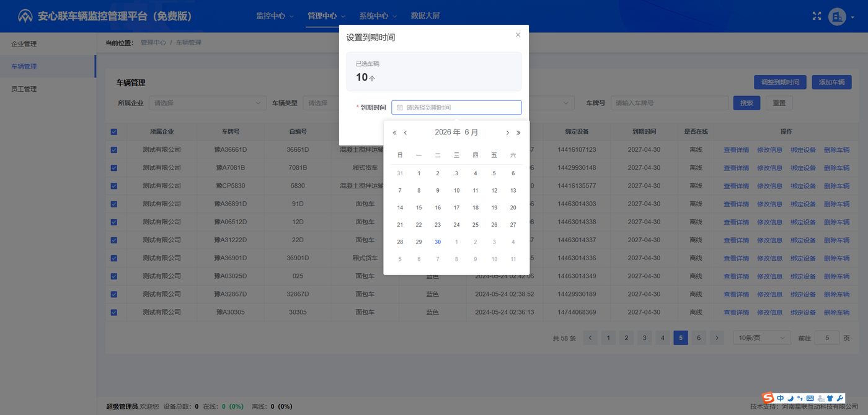
Task: Open the user avatar menu
Action: pos(837,17)
